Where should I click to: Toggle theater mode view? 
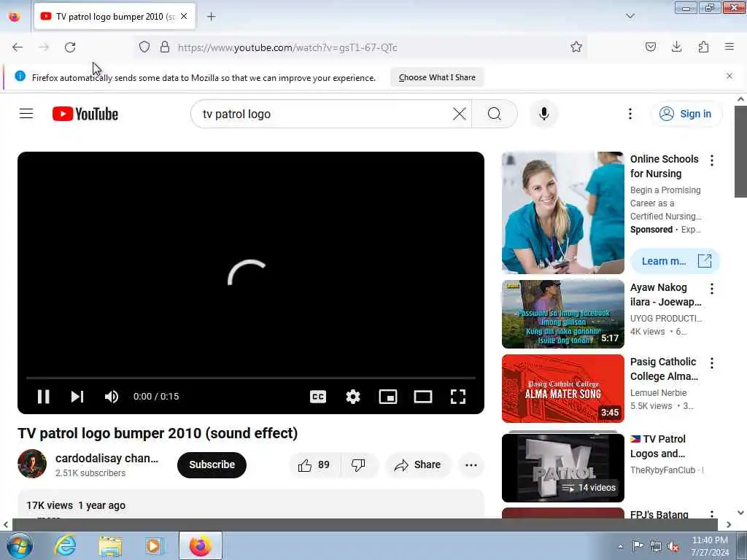(422, 396)
